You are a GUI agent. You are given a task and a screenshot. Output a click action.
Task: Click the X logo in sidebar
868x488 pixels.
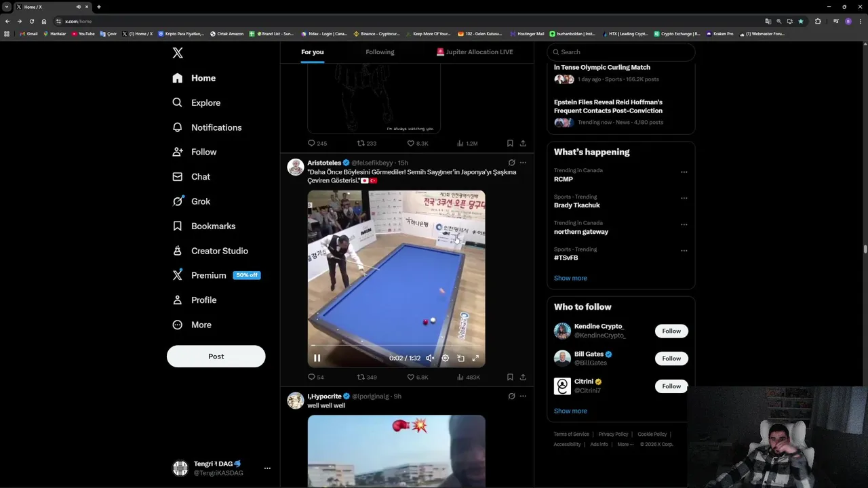pyautogui.click(x=178, y=53)
